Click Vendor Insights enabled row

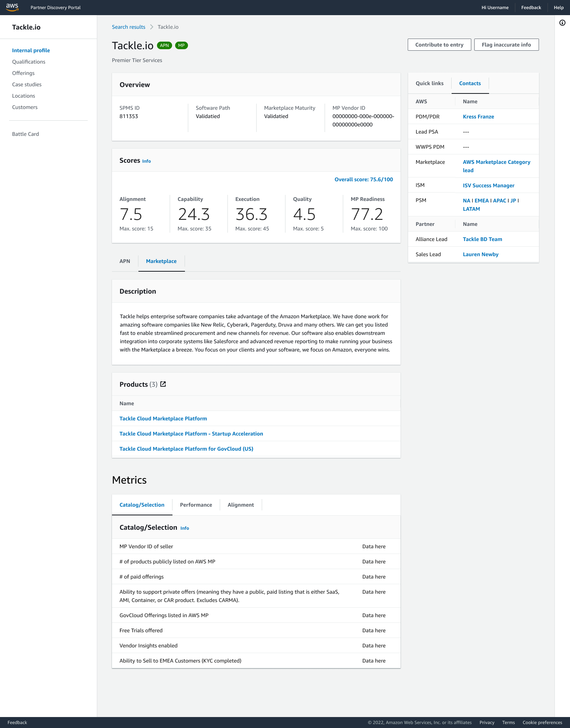click(x=256, y=646)
